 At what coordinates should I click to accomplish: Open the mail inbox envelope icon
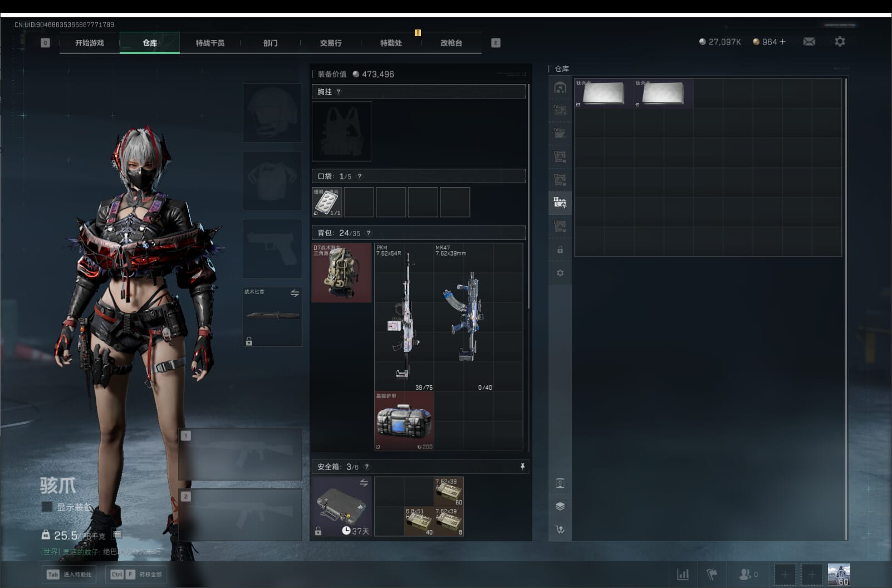pos(809,42)
